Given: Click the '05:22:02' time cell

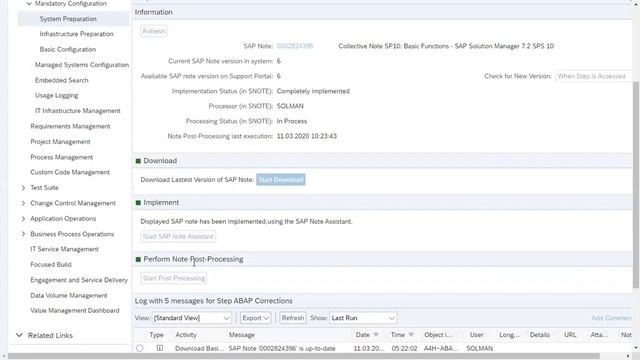Looking at the screenshot, I should [x=404, y=349].
